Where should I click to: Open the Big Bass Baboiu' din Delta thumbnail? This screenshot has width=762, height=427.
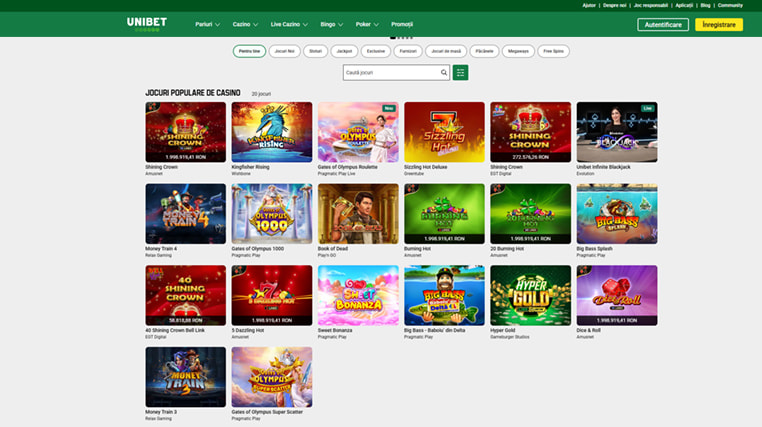444,295
